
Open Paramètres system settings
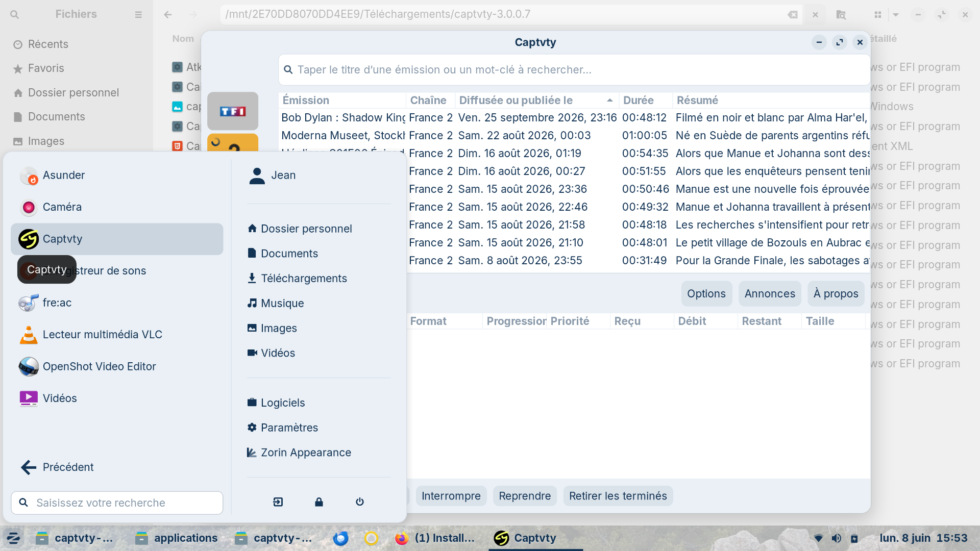(319, 428)
